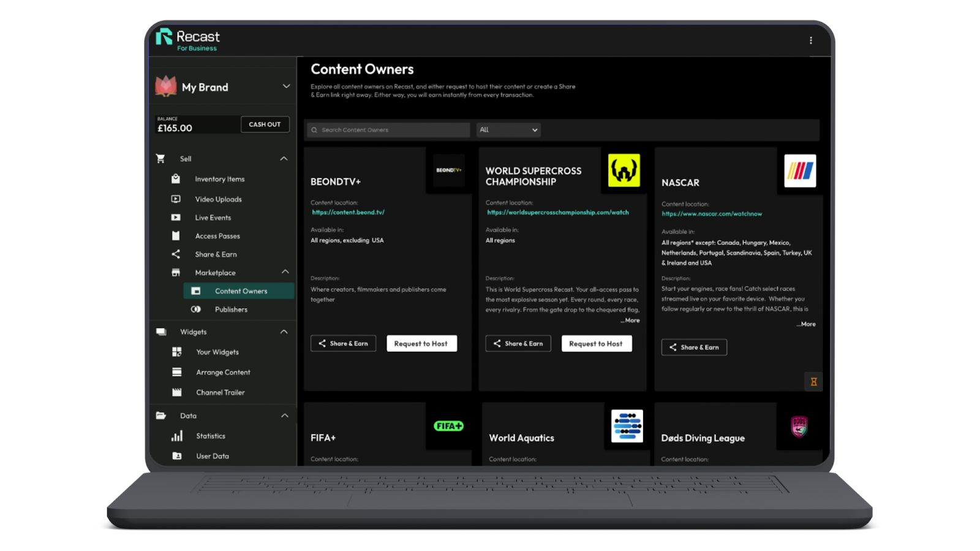Open the content.beond.tv link
Screen dimensions: 980x551
click(x=349, y=213)
